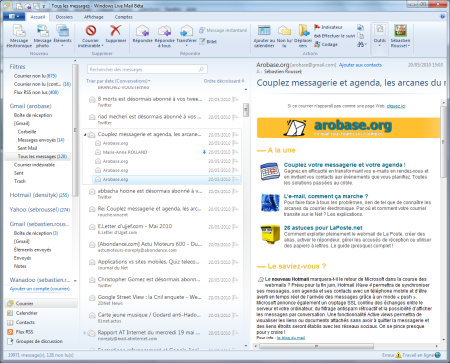The image size is (450, 363).
Task: Create a new Message électronique
Action: point(19,36)
